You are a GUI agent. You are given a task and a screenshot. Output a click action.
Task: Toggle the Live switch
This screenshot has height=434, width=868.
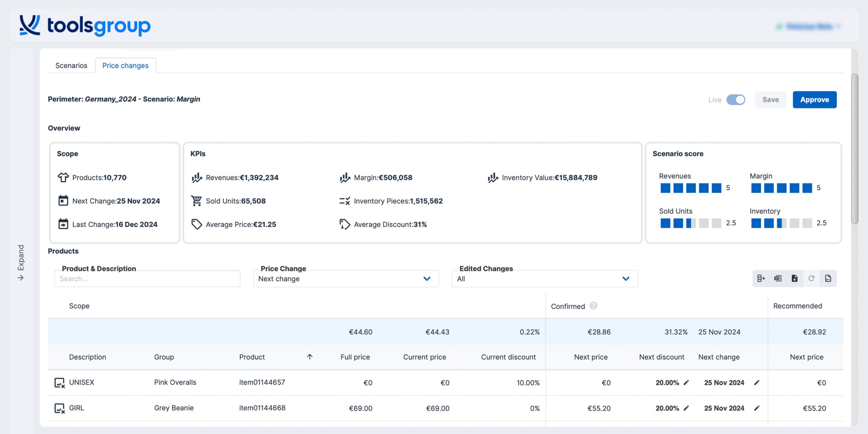[736, 100]
